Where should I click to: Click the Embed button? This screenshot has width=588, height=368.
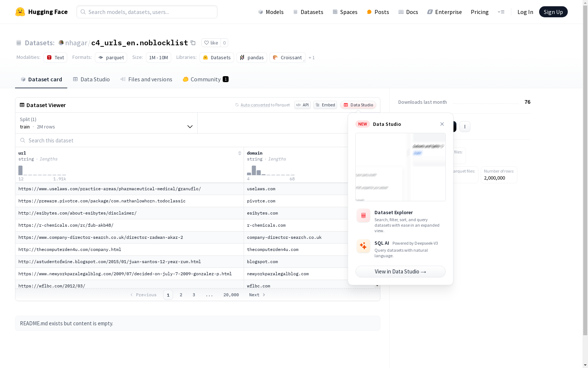tap(325, 105)
